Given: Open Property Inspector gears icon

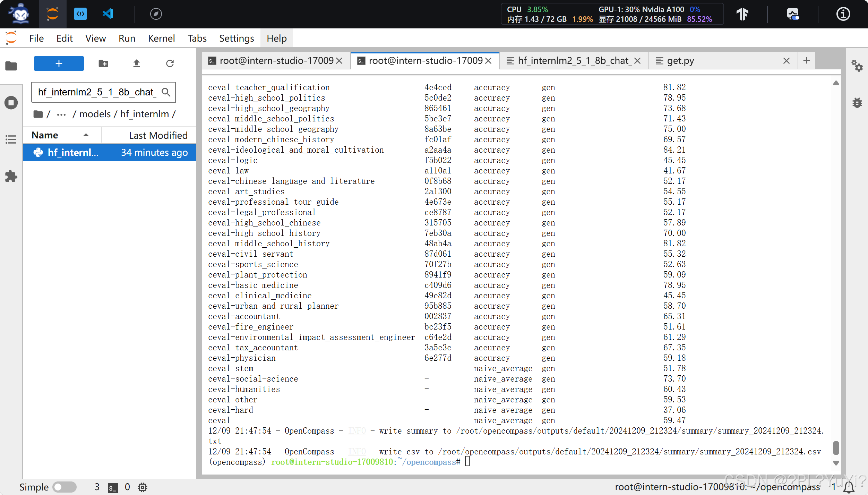Looking at the screenshot, I should [857, 66].
